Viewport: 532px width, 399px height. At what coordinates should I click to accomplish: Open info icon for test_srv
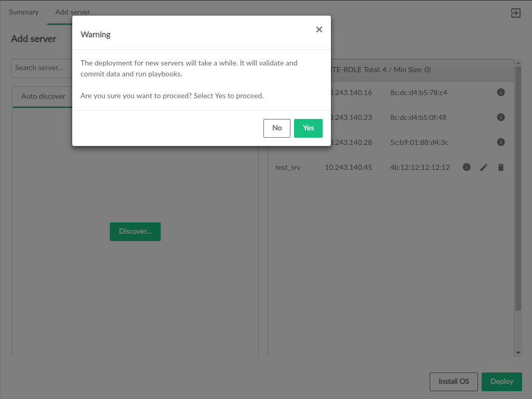click(x=467, y=167)
